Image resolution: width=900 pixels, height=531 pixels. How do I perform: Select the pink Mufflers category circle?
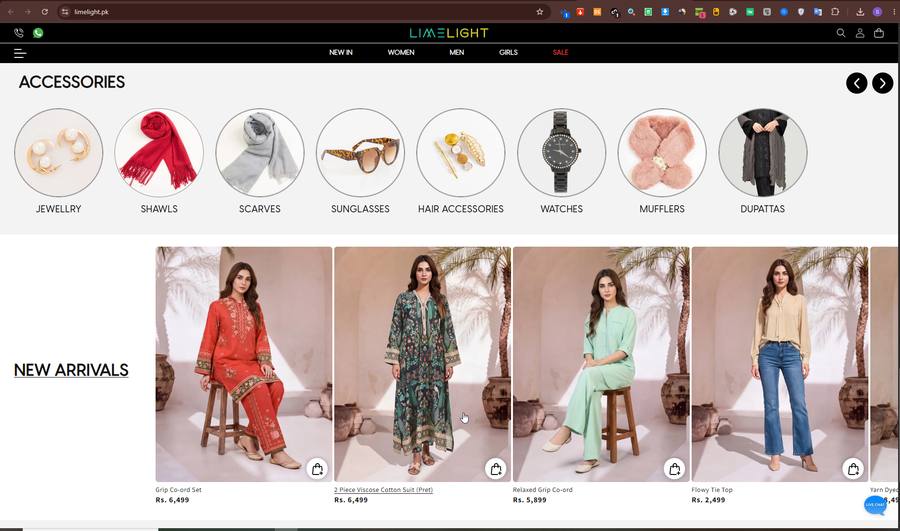(x=662, y=153)
